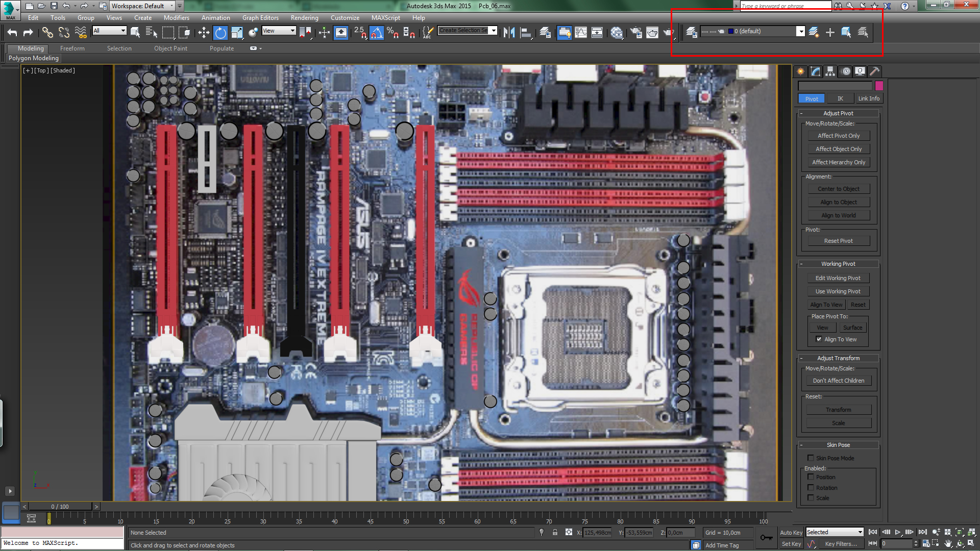Image resolution: width=980 pixels, height=551 pixels.
Task: Click the Create New Layer icon
Action: tap(814, 32)
